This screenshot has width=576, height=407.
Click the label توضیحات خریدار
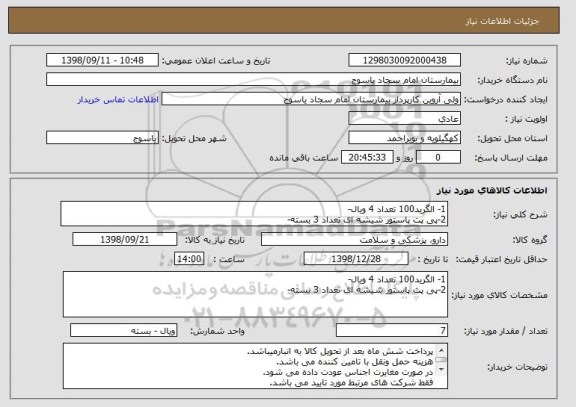click(x=517, y=367)
